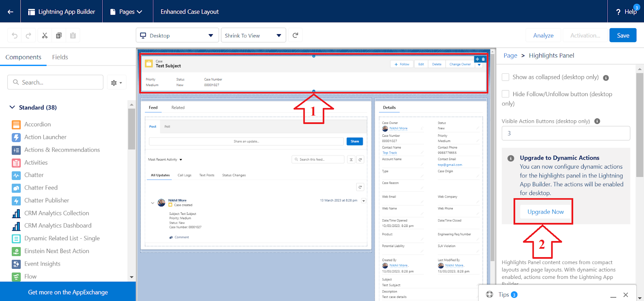Screen dimensions: 644x301
Task: Select the Poll tab in publisher
Action: click(x=167, y=127)
